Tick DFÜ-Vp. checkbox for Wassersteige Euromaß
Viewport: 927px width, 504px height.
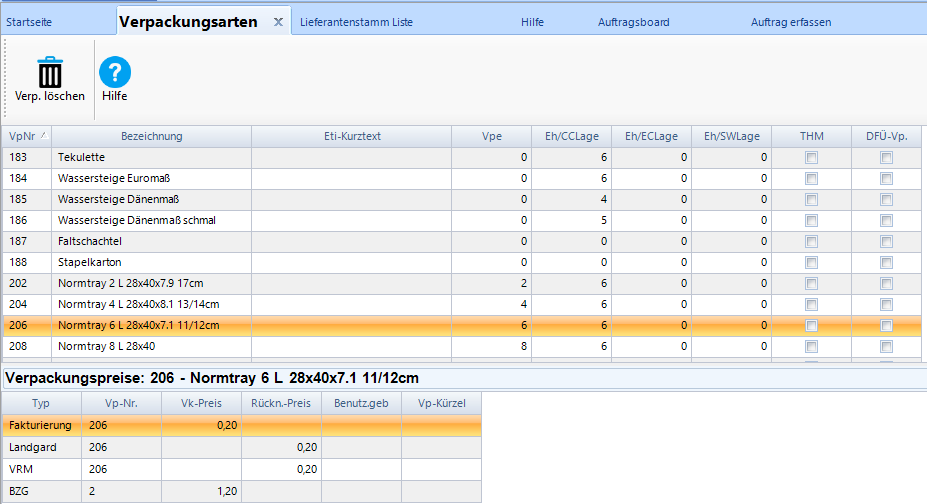[x=886, y=178]
